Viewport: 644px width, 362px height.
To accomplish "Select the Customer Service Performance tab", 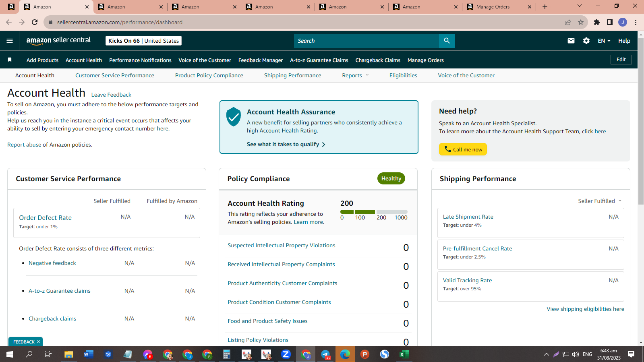I will tap(115, 75).
